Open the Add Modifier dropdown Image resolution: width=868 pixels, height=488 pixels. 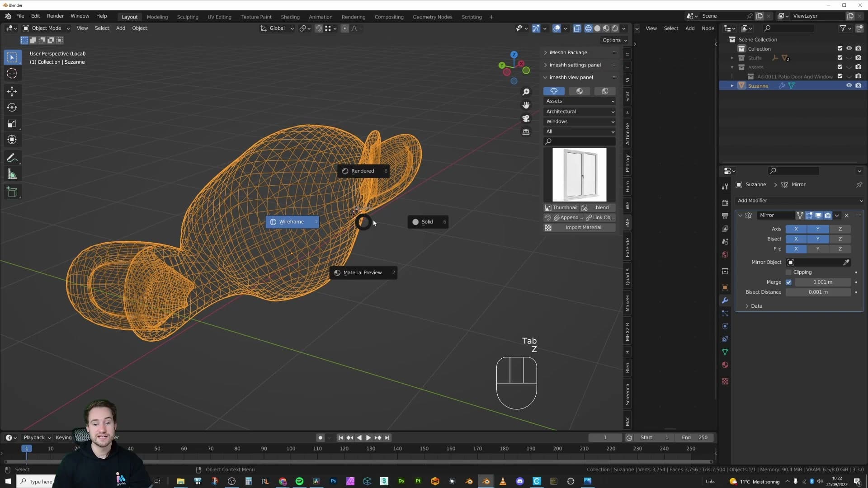tap(800, 201)
